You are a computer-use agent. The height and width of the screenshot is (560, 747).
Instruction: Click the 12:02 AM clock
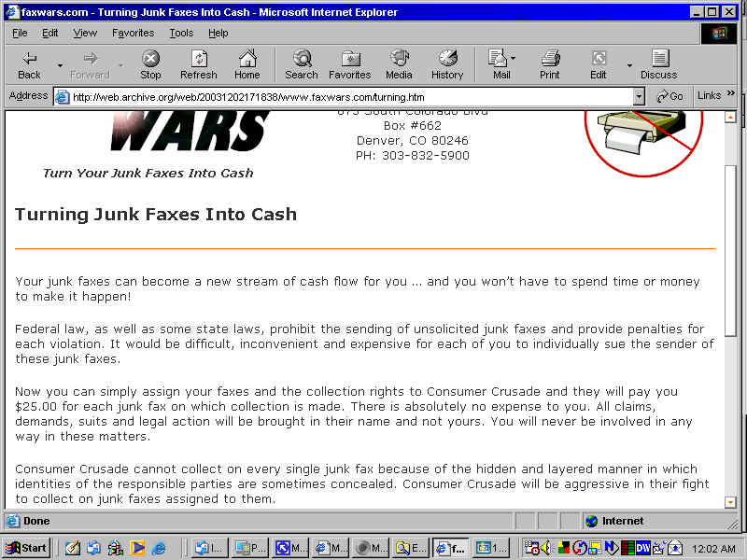[x=713, y=549]
